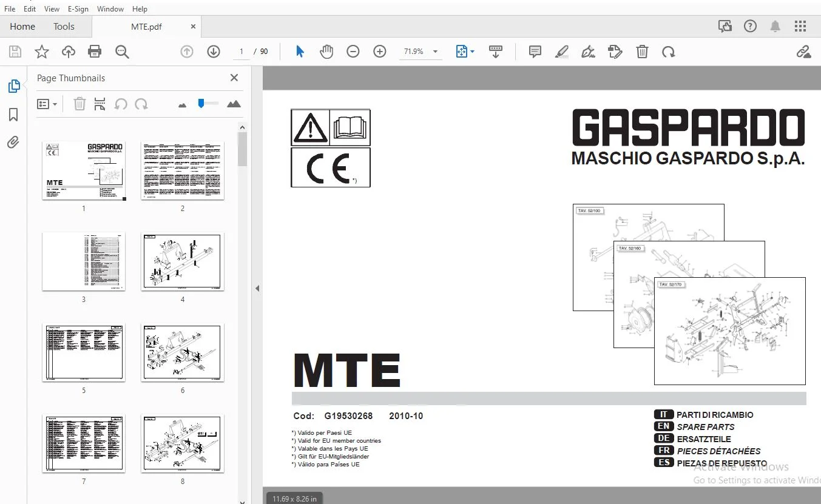821x504 pixels.
Task: Open the Bookmarks panel
Action: [13, 115]
